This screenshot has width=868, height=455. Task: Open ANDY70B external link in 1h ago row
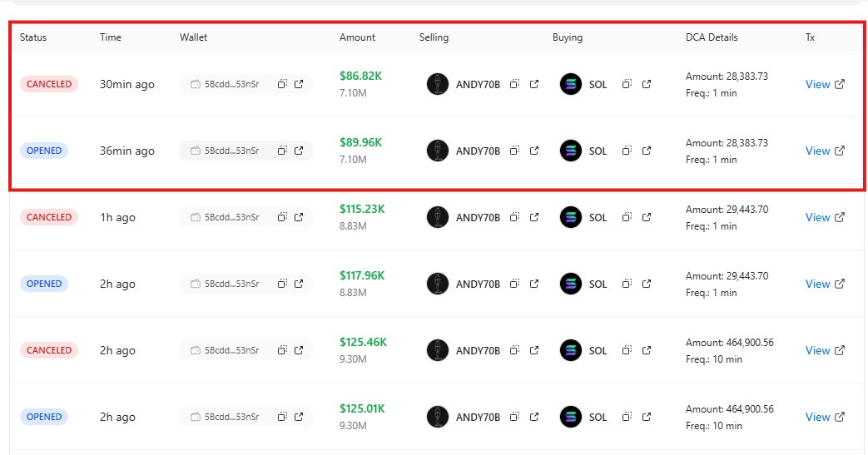click(x=534, y=217)
